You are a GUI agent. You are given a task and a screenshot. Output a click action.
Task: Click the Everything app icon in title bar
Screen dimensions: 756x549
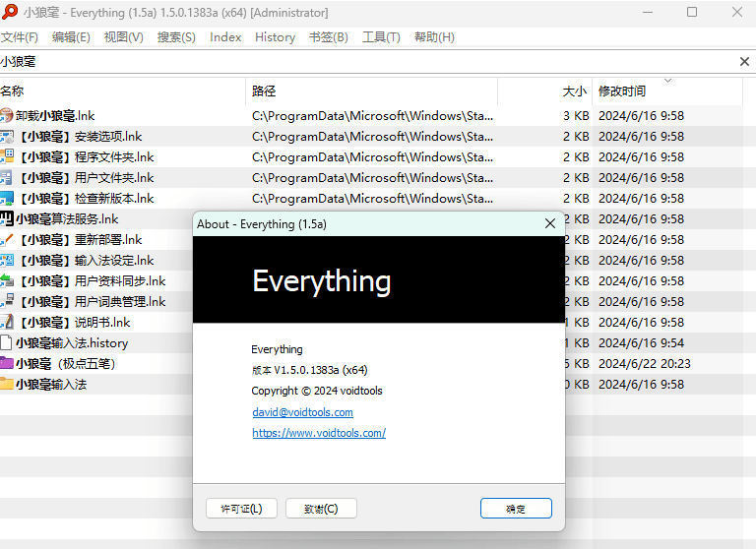[x=10, y=13]
